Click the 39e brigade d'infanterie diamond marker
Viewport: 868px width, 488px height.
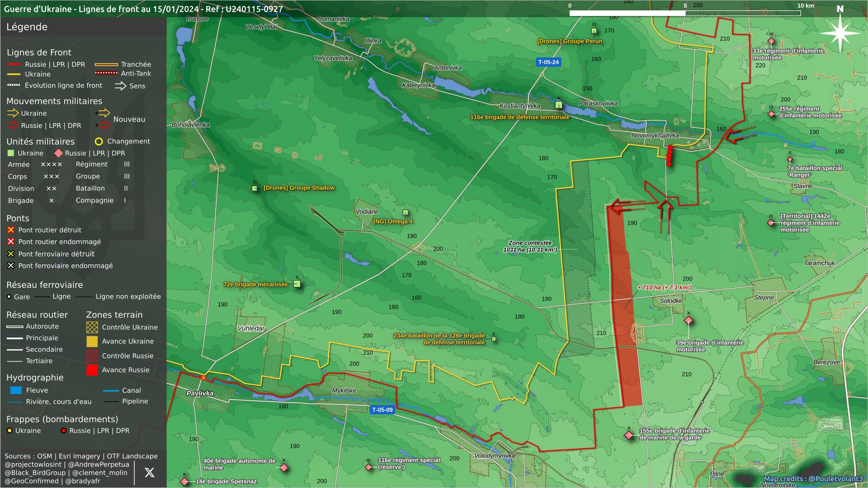pos(689,320)
